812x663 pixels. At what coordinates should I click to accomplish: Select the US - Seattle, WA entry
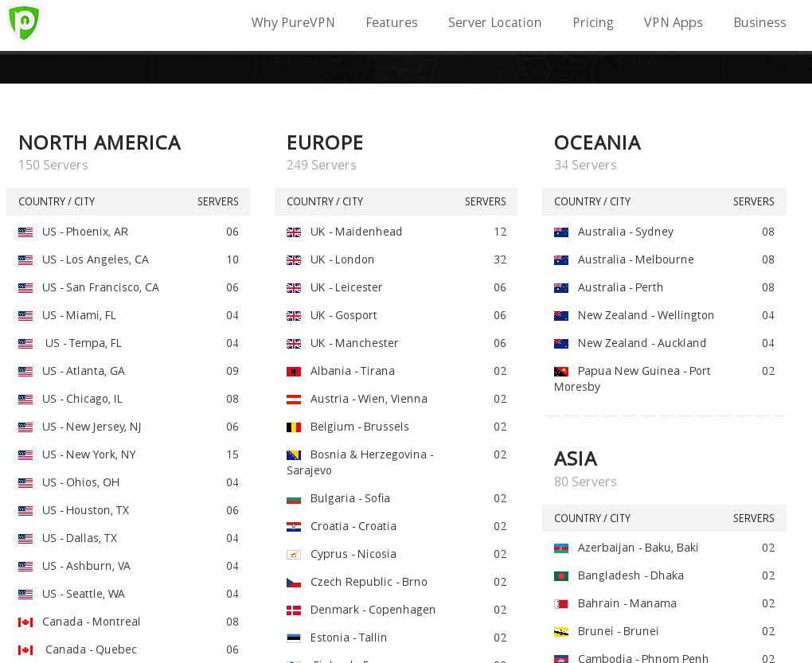(x=84, y=595)
